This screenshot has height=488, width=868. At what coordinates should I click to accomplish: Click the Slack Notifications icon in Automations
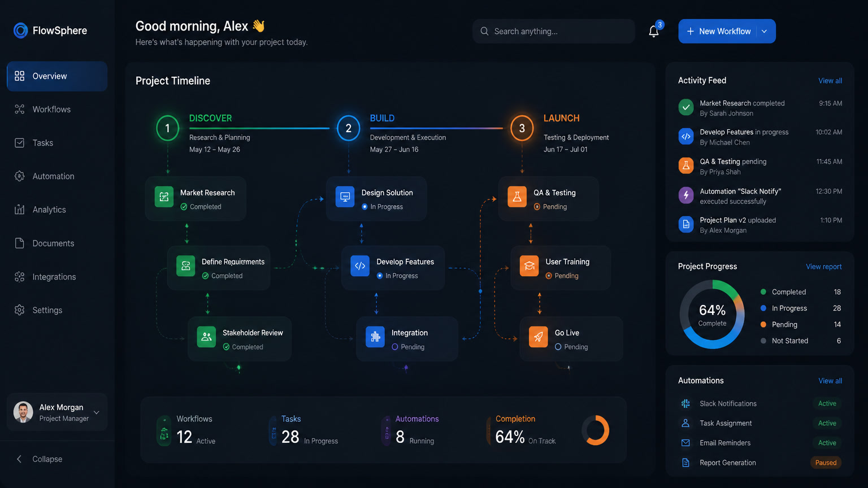tap(685, 403)
